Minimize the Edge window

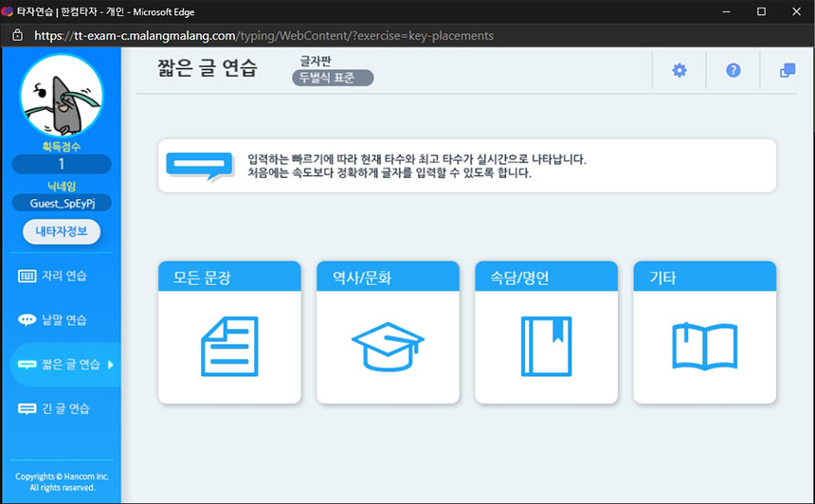[726, 11]
